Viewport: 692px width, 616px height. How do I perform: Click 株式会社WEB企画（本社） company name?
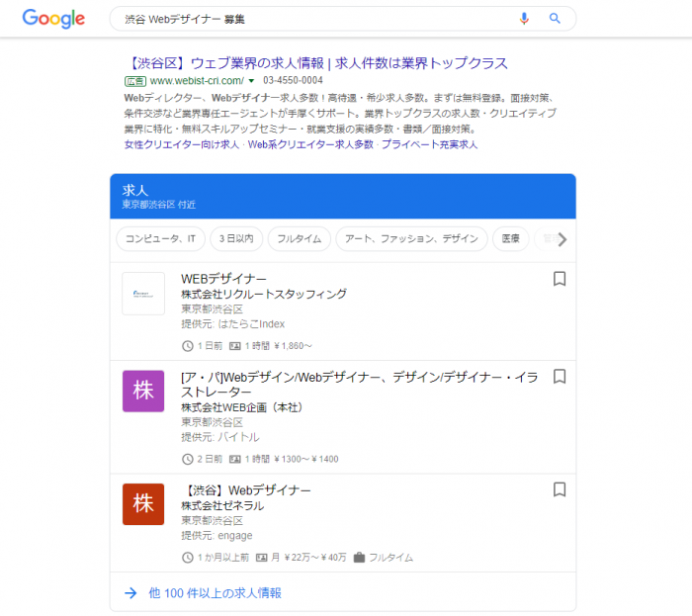point(241,407)
